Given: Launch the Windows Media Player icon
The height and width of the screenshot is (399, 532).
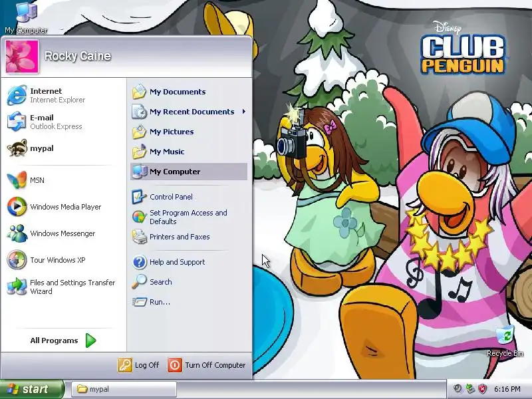Looking at the screenshot, I should click(x=16, y=207).
